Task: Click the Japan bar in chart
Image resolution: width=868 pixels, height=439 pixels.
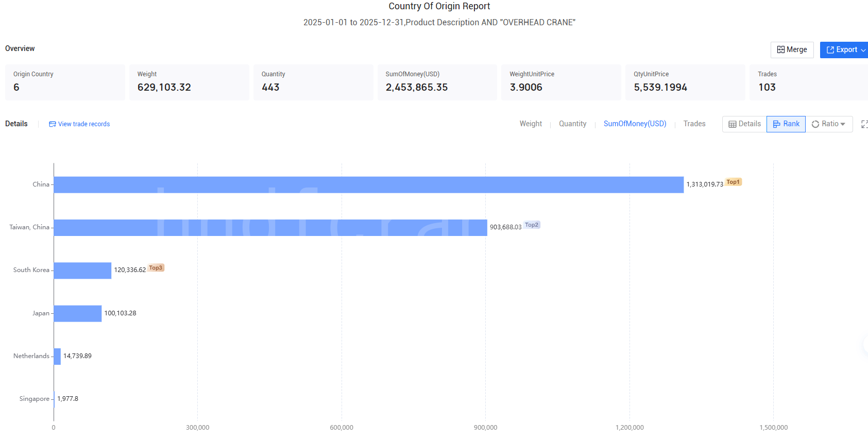Action: [78, 313]
